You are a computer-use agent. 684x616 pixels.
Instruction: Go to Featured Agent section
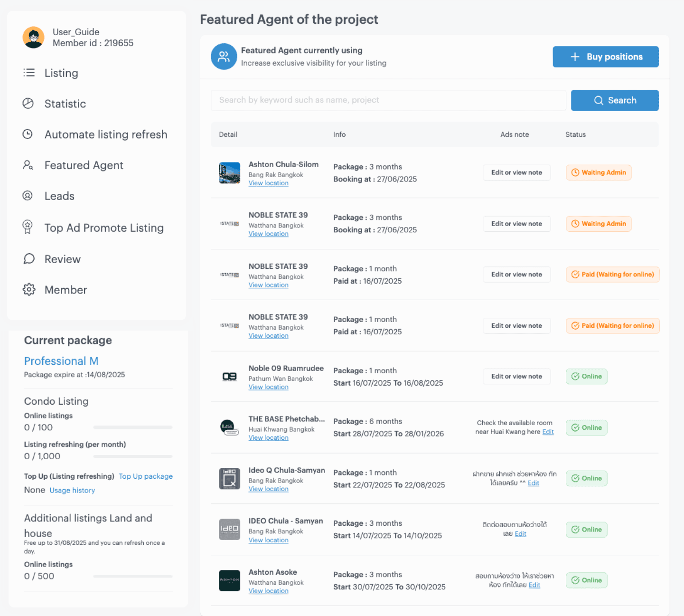coord(84,165)
